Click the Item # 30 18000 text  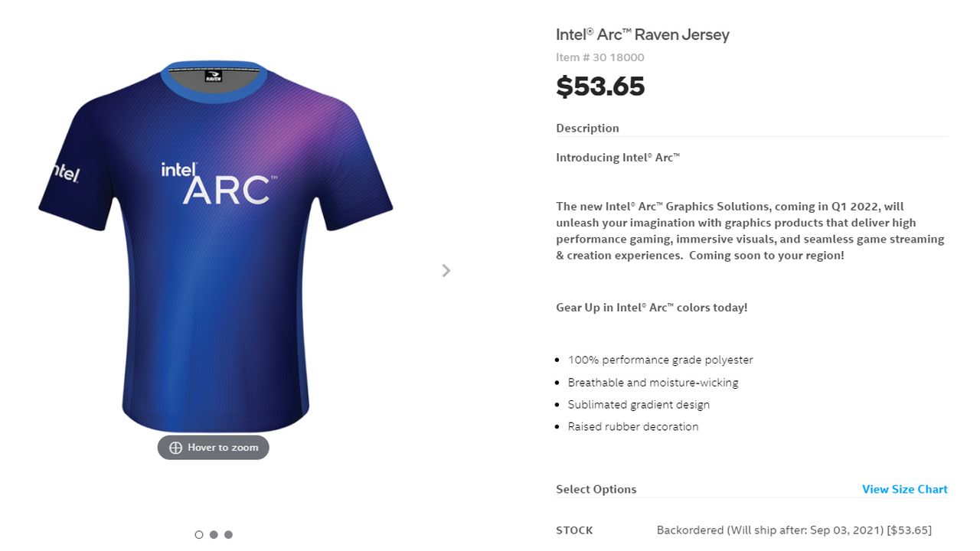click(x=599, y=57)
